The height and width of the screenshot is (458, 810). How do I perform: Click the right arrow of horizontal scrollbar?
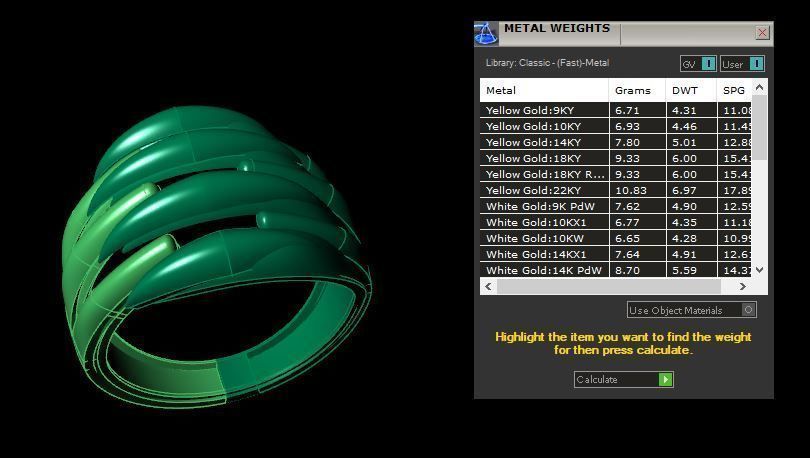click(743, 286)
